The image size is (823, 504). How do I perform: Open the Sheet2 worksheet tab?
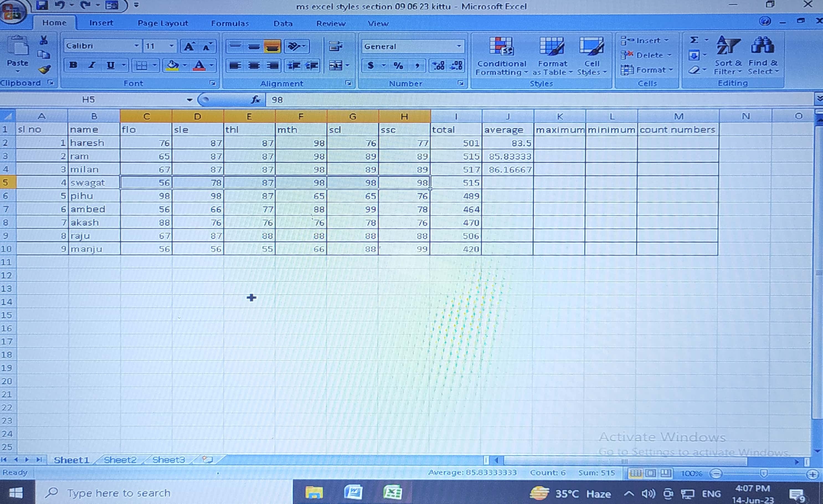[120, 460]
